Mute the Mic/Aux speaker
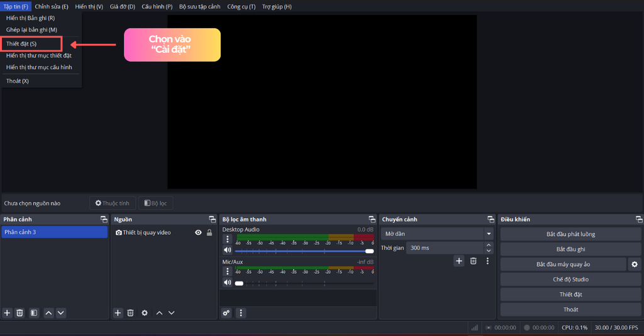The image size is (644, 336). tap(228, 282)
